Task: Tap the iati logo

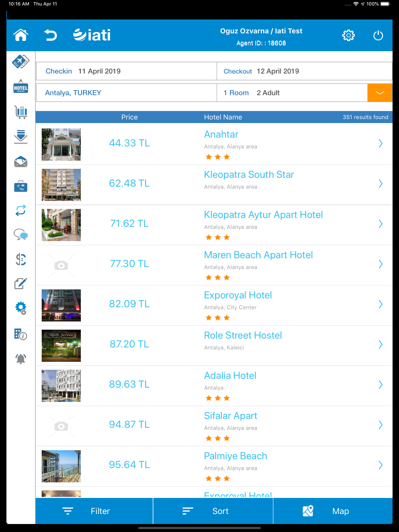Action: point(92,35)
